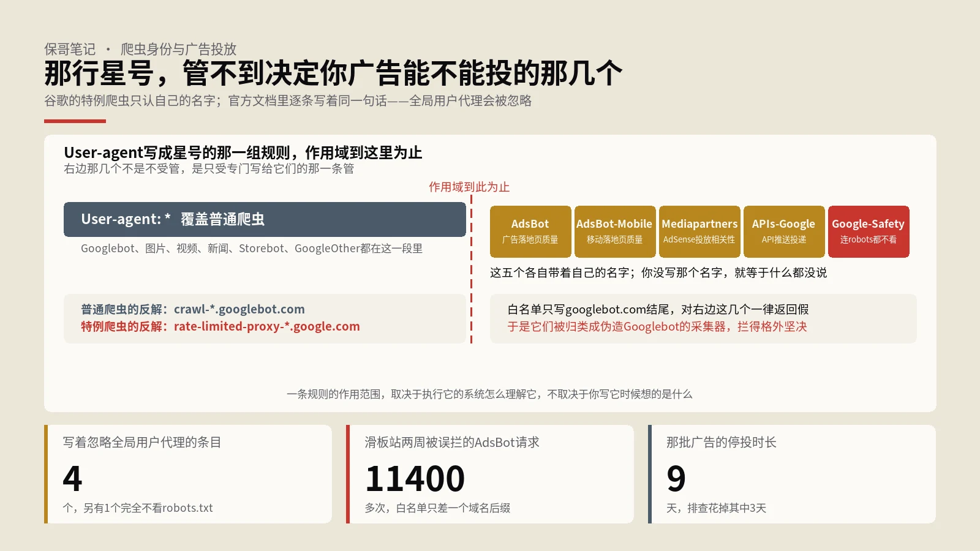Click the red line rate-limited-proxy-*.google.com
980x551 pixels.
click(221, 326)
